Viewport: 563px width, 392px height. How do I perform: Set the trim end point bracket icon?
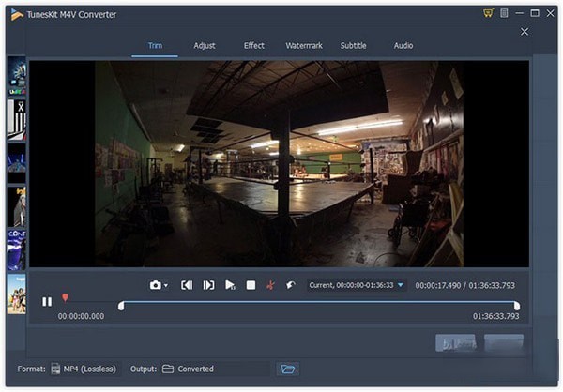[x=208, y=285]
